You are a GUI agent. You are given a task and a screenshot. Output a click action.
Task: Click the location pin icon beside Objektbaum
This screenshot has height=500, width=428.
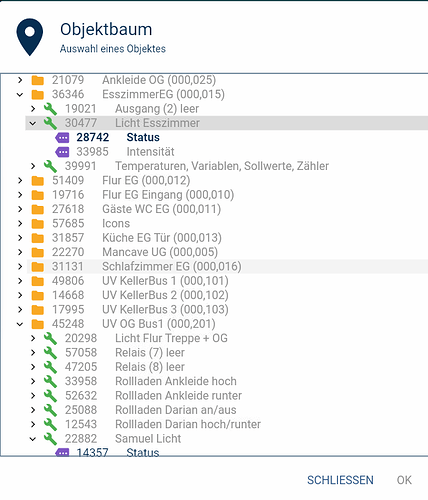tap(30, 37)
